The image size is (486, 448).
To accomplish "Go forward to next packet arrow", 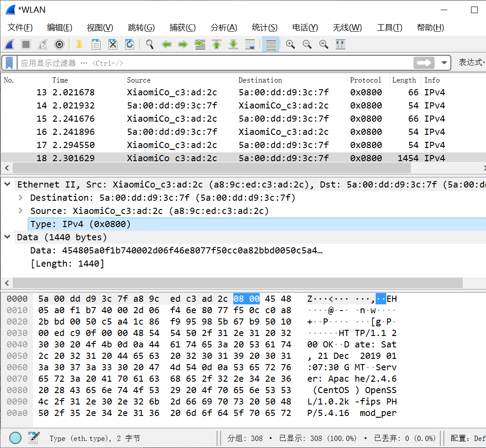I will (x=183, y=44).
